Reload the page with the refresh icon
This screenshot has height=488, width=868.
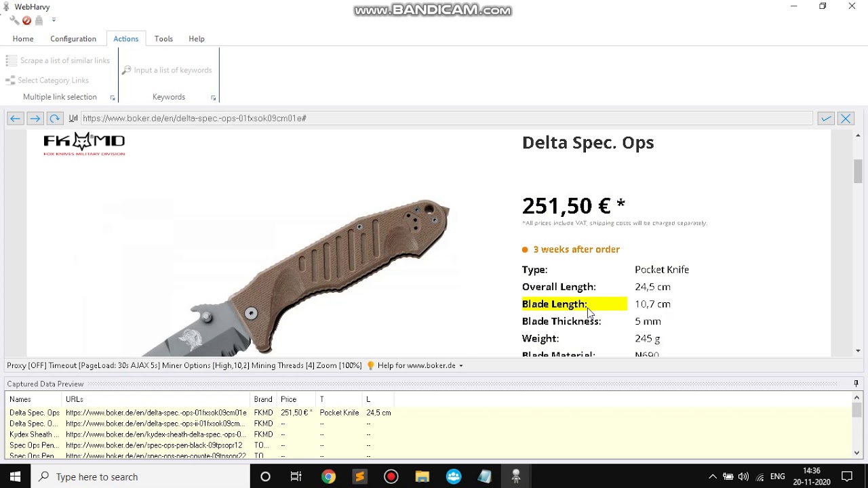coord(55,119)
